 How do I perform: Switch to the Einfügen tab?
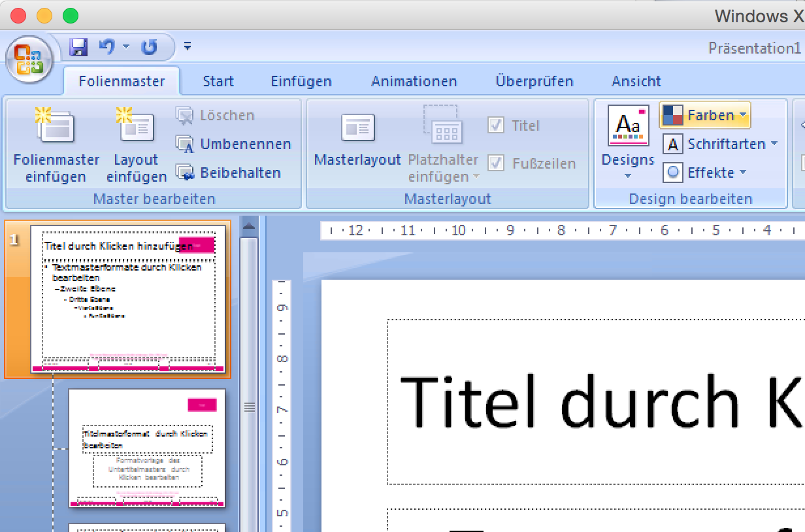click(301, 82)
